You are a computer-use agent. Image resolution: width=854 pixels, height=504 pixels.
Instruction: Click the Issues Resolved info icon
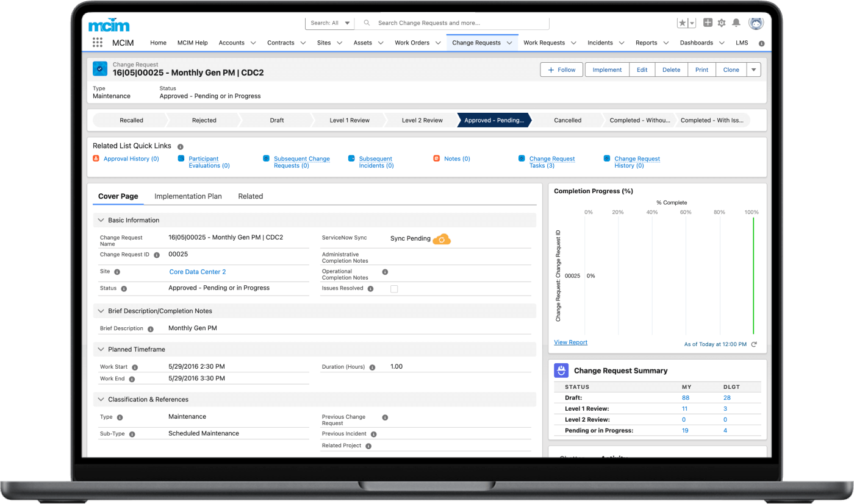pyautogui.click(x=370, y=288)
